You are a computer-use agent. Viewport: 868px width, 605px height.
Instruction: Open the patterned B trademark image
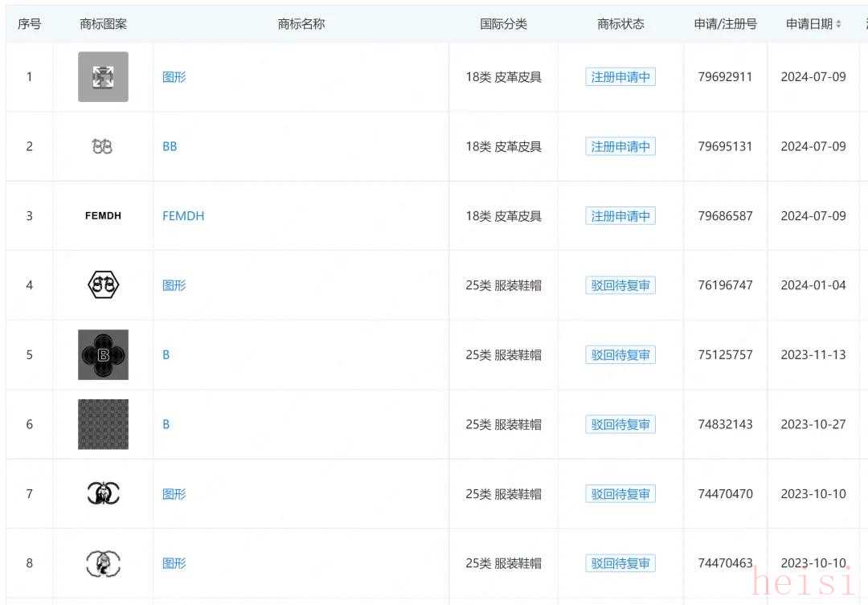(103, 424)
